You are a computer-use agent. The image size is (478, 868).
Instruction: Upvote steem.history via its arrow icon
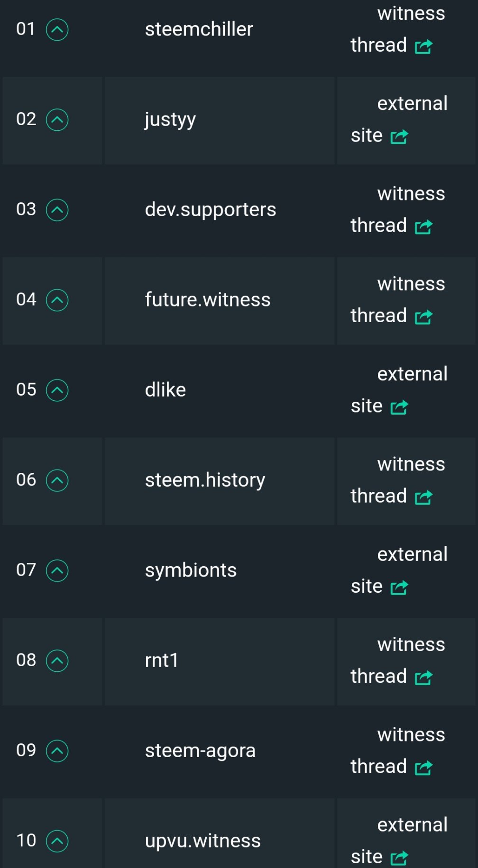[x=57, y=480]
